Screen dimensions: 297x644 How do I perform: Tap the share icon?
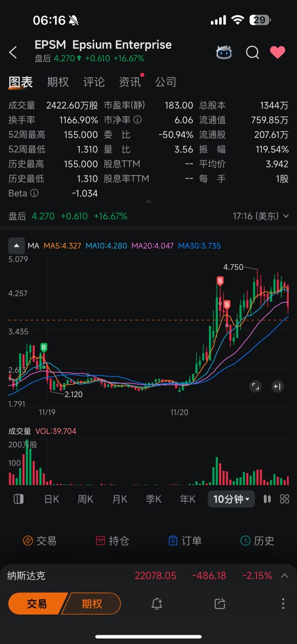click(x=220, y=604)
